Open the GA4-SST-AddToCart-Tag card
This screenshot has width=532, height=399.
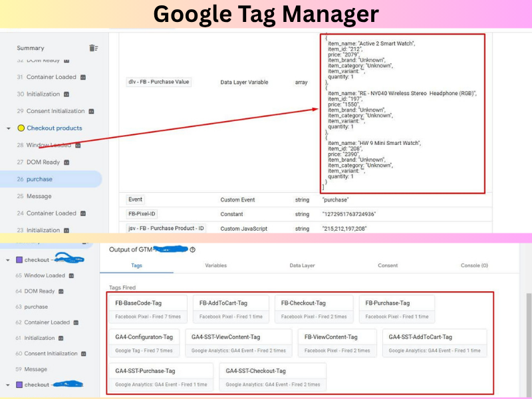point(435,343)
